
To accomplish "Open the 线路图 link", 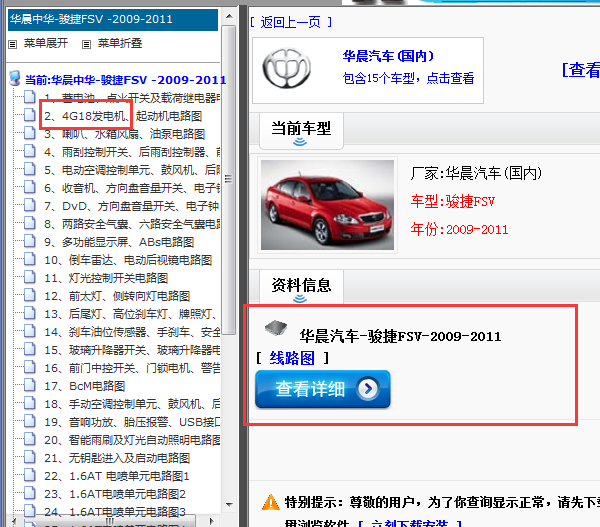I will (292, 358).
